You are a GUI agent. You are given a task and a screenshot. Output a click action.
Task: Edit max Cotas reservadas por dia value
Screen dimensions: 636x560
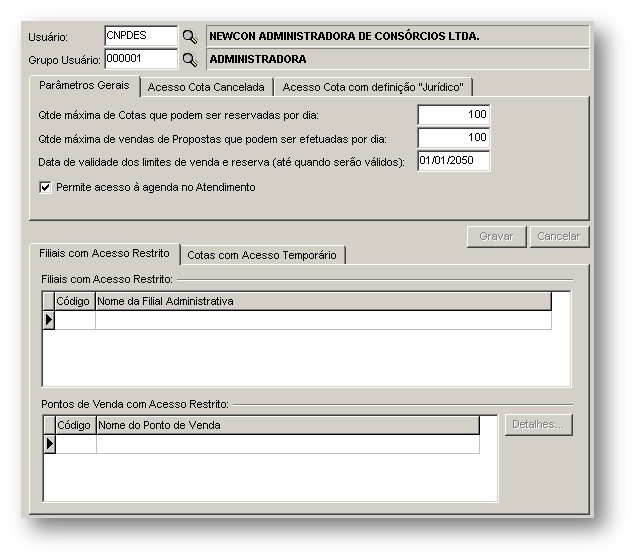click(453, 115)
